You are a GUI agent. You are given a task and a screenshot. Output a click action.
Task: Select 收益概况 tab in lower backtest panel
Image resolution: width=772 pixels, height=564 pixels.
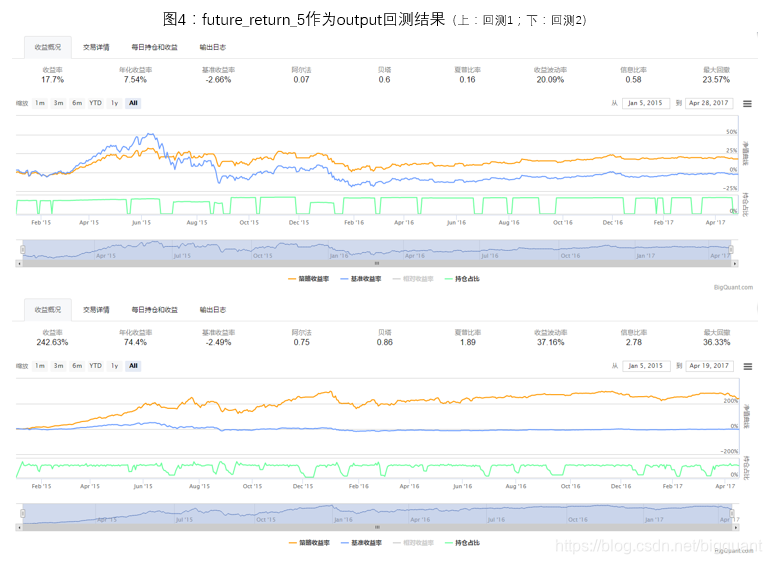(48, 310)
